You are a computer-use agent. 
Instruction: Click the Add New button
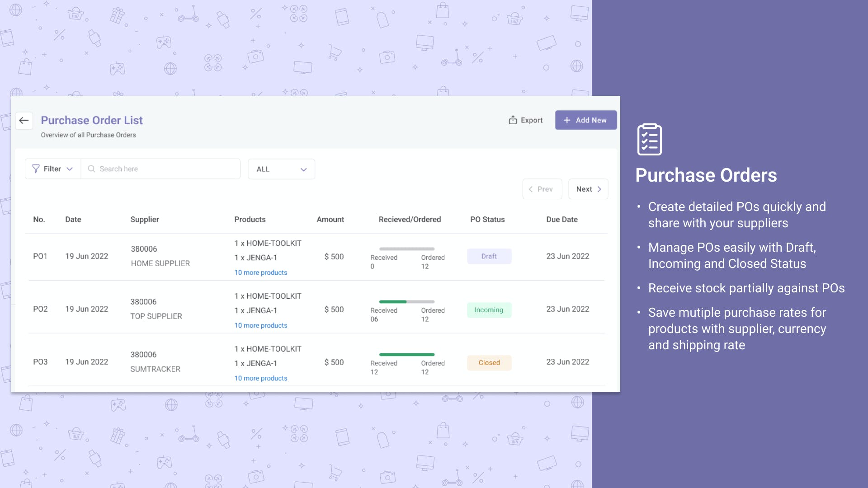[586, 120]
